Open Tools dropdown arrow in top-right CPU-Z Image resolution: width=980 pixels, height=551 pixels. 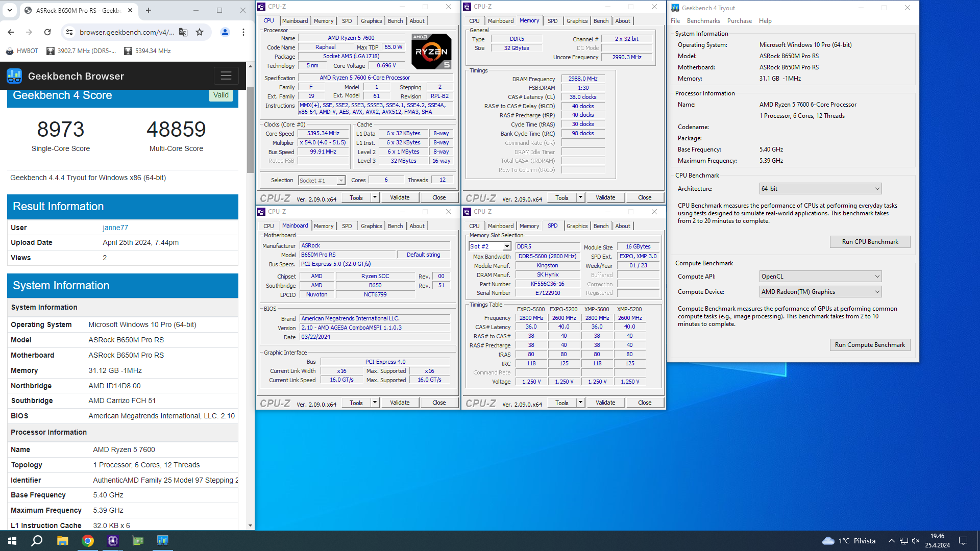(580, 197)
